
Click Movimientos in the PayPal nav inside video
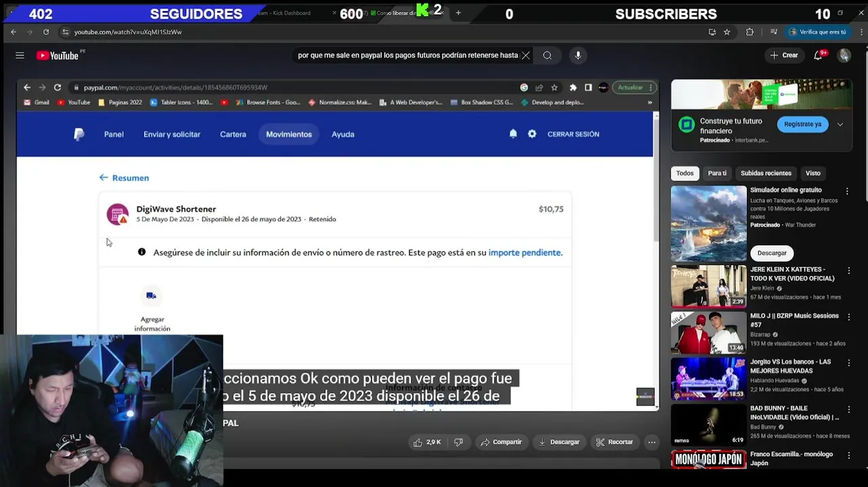pyautogui.click(x=289, y=134)
